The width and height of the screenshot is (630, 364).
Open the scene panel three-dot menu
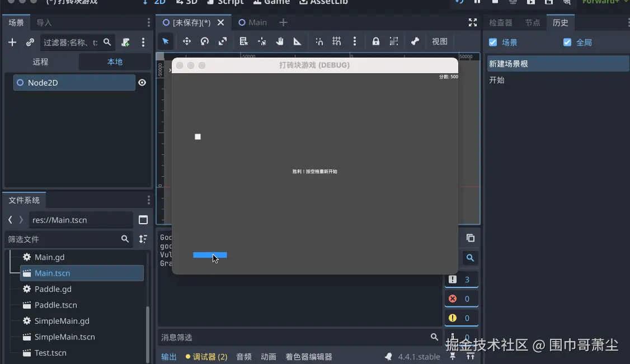149,22
